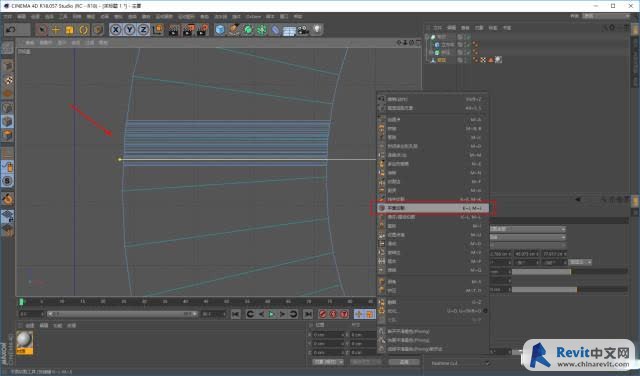Collapse the top object in hierarchy tree
Screen dimensions: 640x376
(427, 37)
